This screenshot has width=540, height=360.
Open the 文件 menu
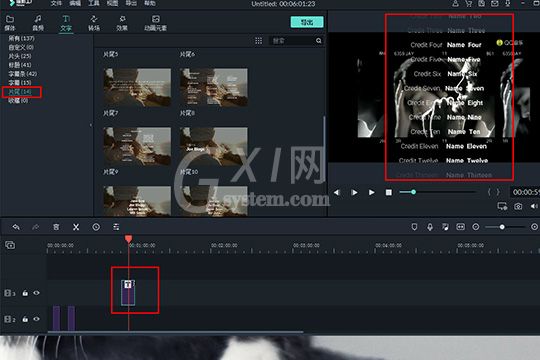click(x=56, y=3)
